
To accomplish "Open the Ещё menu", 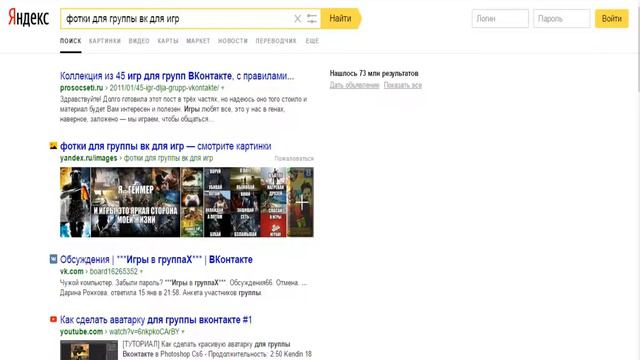I will pyautogui.click(x=312, y=41).
